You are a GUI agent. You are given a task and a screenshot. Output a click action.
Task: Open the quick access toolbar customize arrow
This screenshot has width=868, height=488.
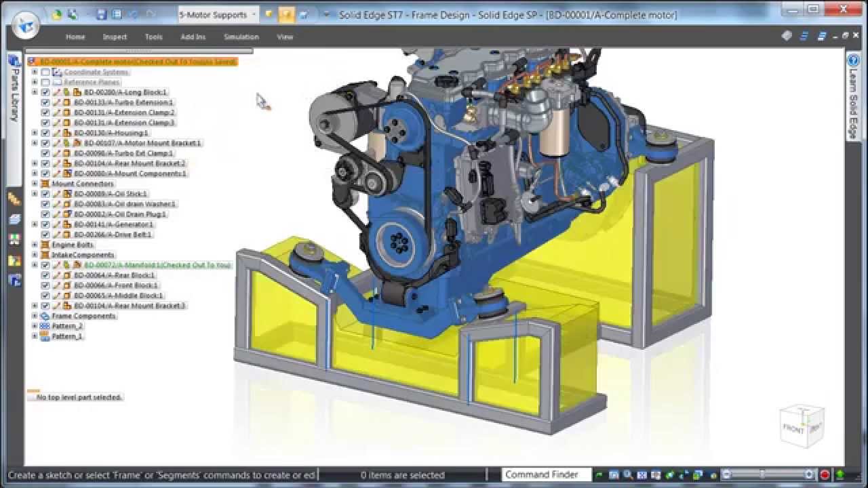(325, 14)
